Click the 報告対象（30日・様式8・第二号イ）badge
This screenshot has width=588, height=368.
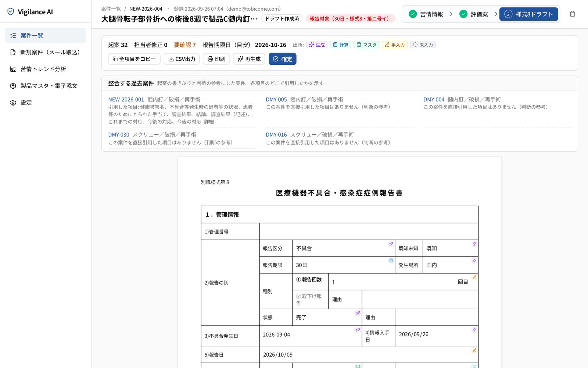[x=350, y=18]
